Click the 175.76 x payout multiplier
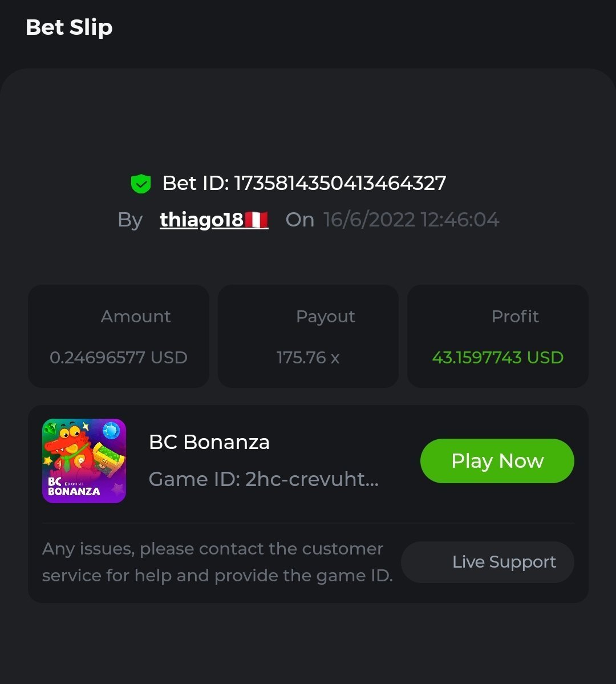Viewport: 616px width, 684px height. pyautogui.click(x=308, y=358)
